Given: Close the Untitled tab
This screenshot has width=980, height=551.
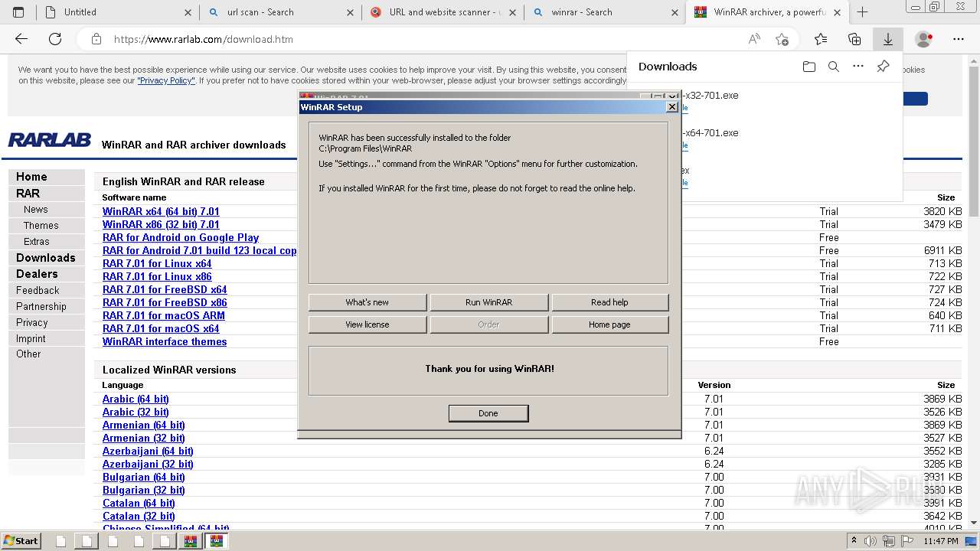Looking at the screenshot, I should point(188,12).
